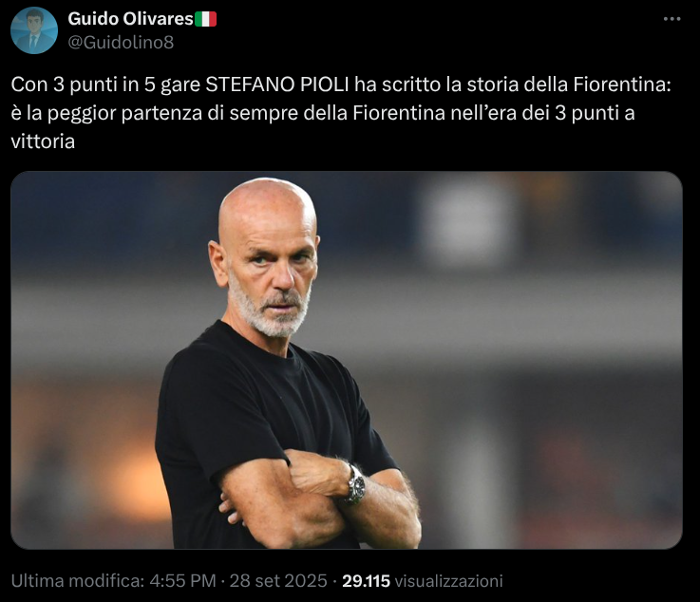The height and width of the screenshot is (602, 700).
Task: Open the Guido Olivares display name link
Action: [x=130, y=19]
